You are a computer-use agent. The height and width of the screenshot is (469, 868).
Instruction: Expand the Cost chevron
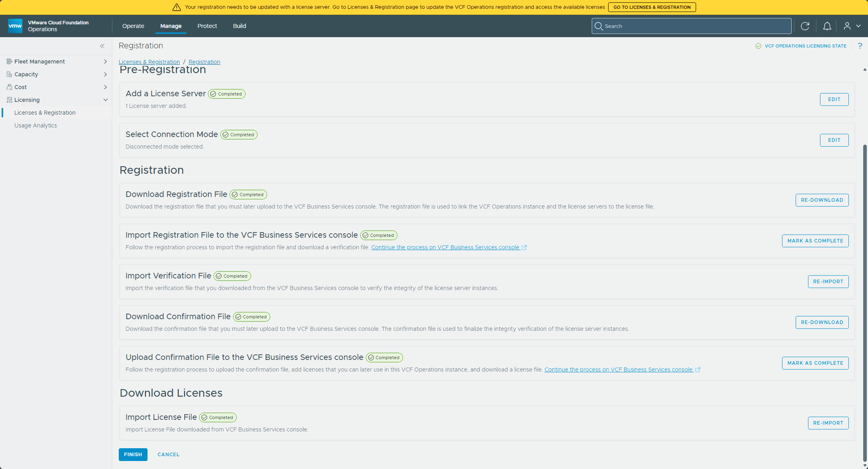106,87
